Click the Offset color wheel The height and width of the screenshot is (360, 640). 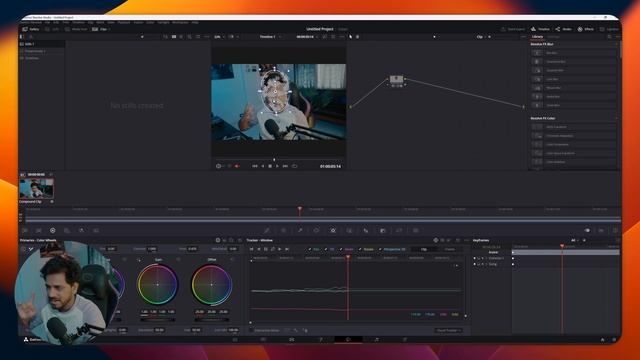click(x=211, y=284)
